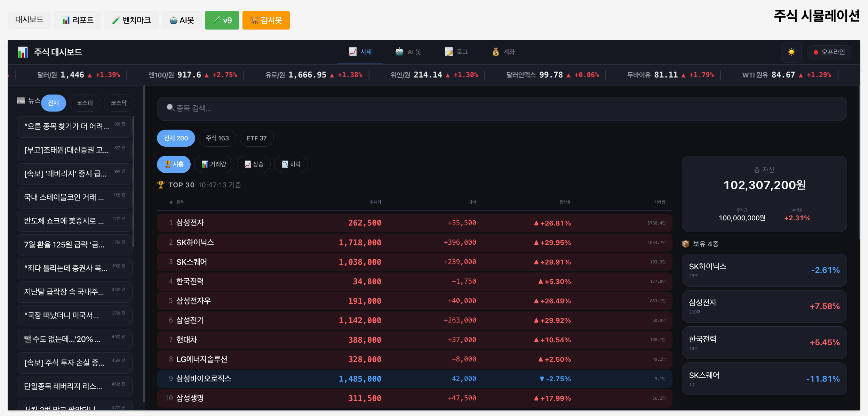This screenshot has height=416, width=868.
Task: Open news item 7월 환율 125원 급락
Action: 74,245
